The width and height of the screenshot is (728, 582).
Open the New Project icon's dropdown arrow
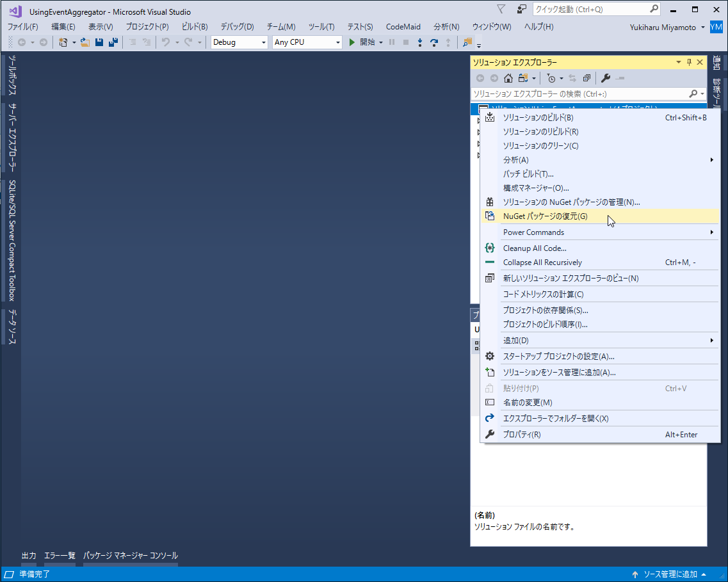(x=74, y=42)
